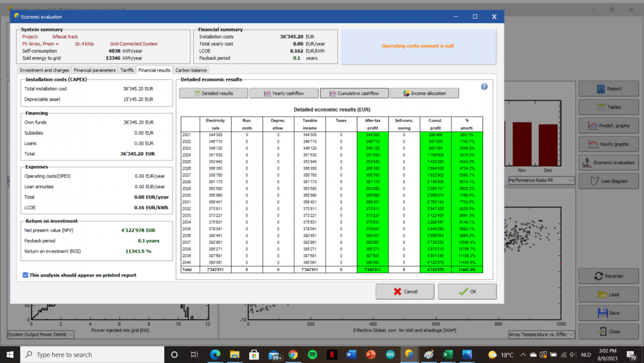Screen dimensions: 644x363
Task: View the Yearly cashflow graph
Action: pyautogui.click(x=283, y=93)
